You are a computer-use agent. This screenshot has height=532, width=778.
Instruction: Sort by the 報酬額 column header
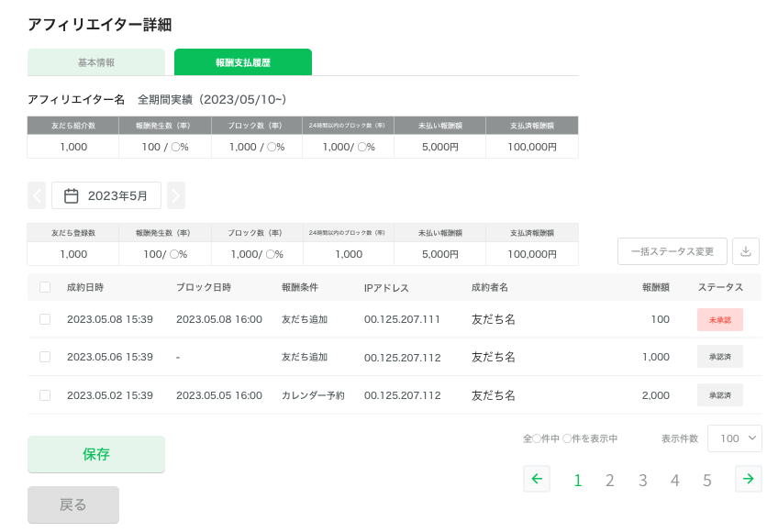pyautogui.click(x=655, y=287)
